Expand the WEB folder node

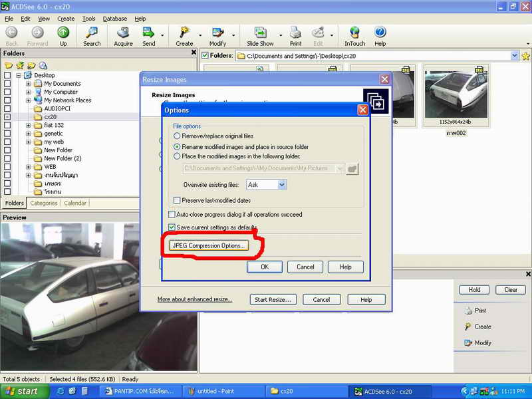29,167
